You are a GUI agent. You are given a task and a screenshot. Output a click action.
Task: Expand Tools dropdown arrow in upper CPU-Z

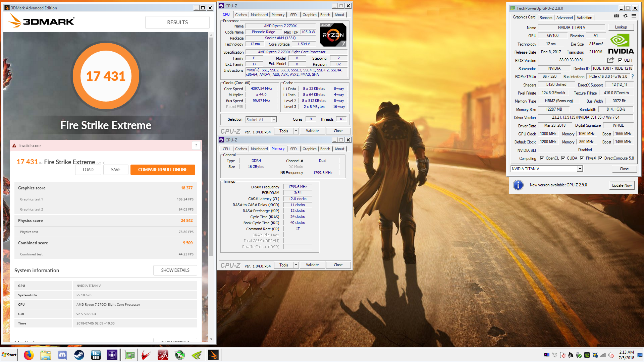296,131
